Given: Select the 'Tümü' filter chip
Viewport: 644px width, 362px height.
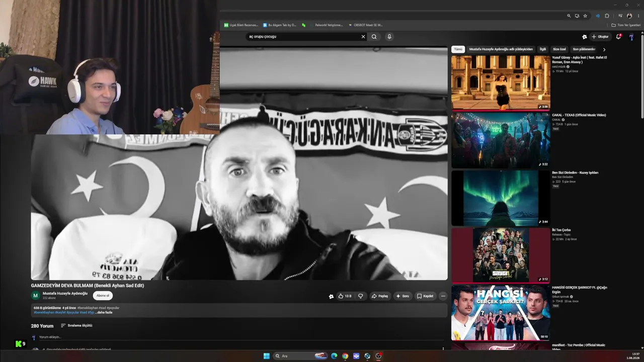Looking at the screenshot, I should 458,49.
